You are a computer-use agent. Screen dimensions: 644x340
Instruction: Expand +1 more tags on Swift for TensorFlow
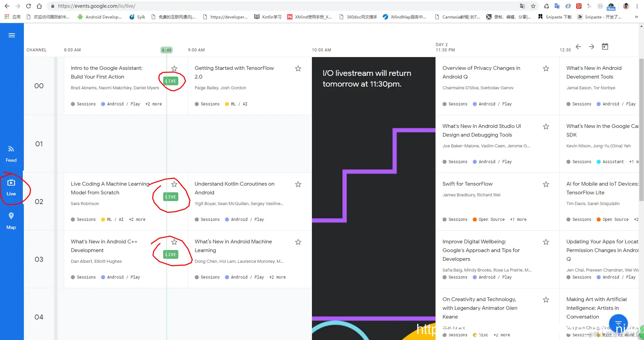coord(518,220)
